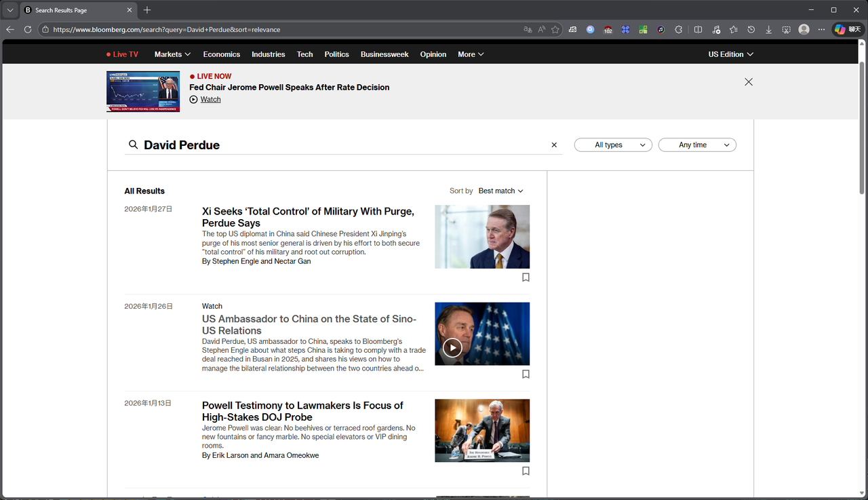Open Fed Chair Jerome Powell Speaks headline
The height and width of the screenshot is (500, 868).
(290, 88)
